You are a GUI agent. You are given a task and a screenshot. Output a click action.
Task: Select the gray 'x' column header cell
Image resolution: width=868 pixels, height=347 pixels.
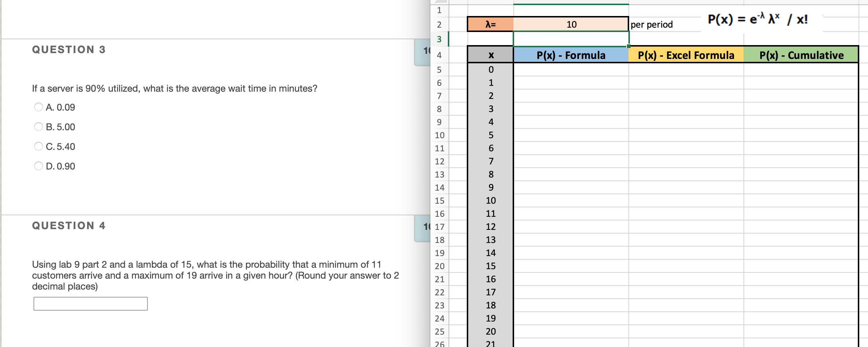(491, 55)
